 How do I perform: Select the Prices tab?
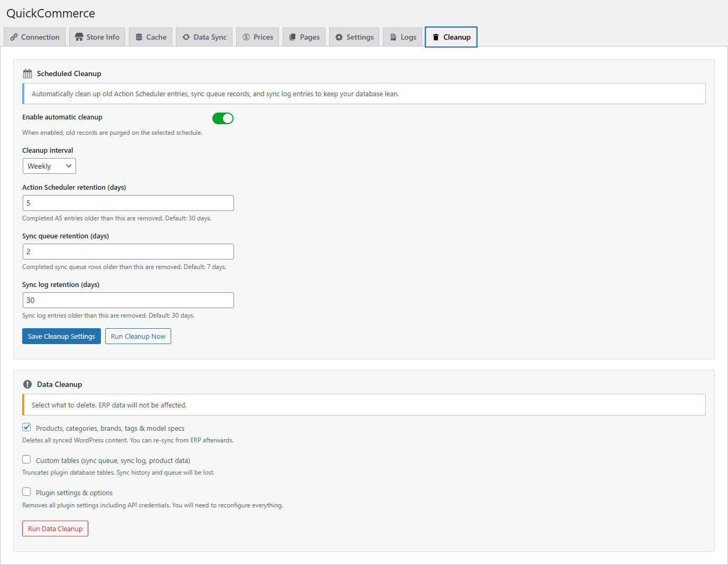(258, 37)
